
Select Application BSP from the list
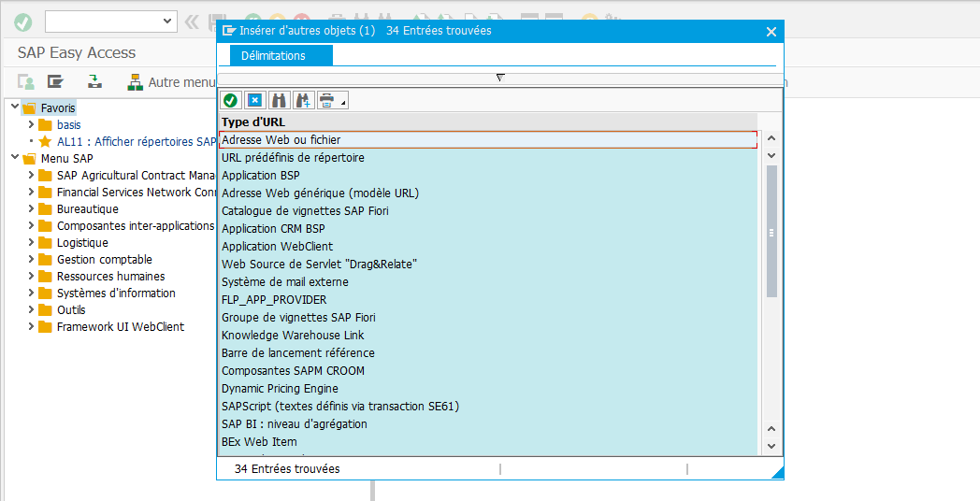pyautogui.click(x=261, y=176)
